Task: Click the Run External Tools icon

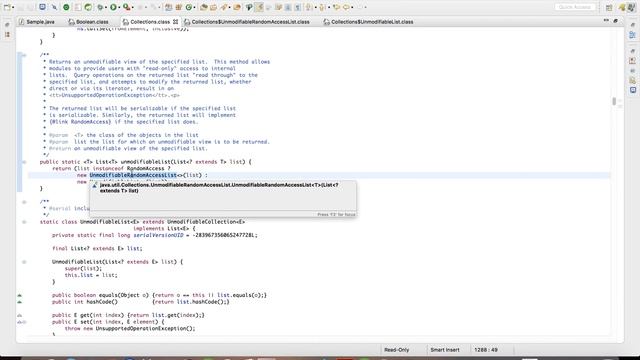Action: (x=127, y=7)
